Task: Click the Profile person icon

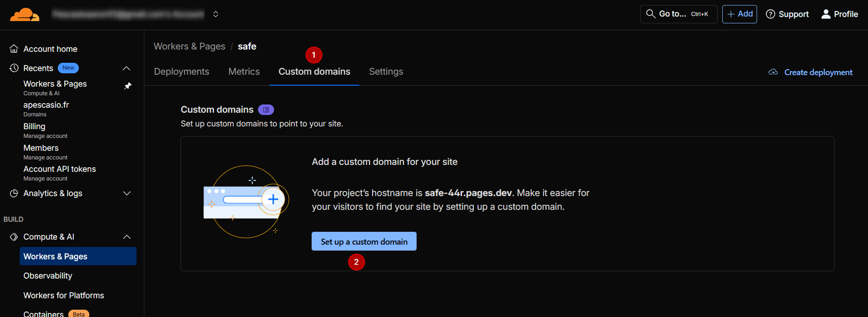Action: click(x=826, y=14)
